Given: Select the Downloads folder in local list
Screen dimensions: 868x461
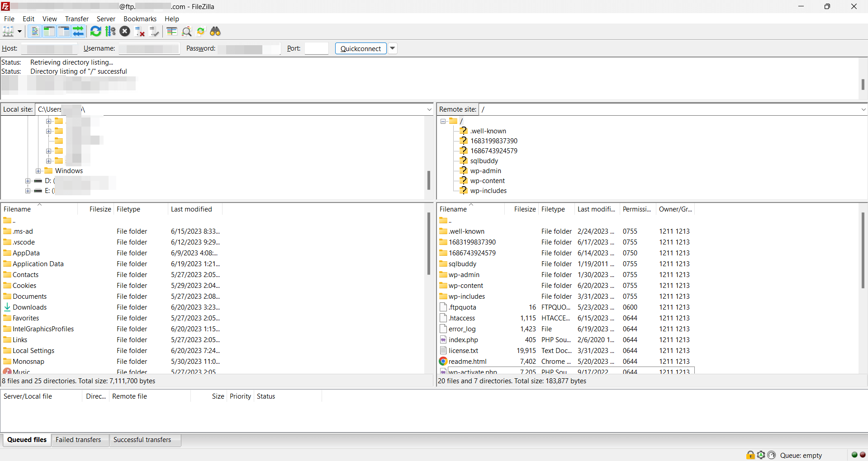Looking at the screenshot, I should 30,307.
